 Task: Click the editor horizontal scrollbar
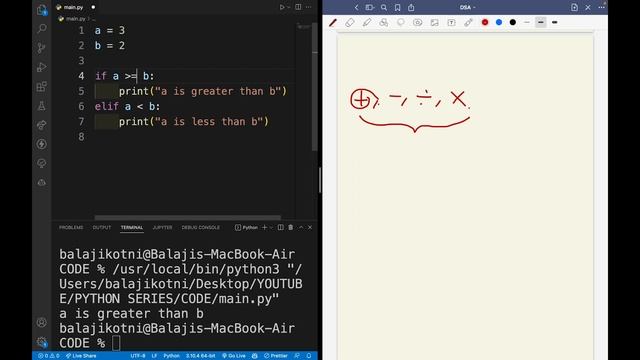[x=188, y=218]
